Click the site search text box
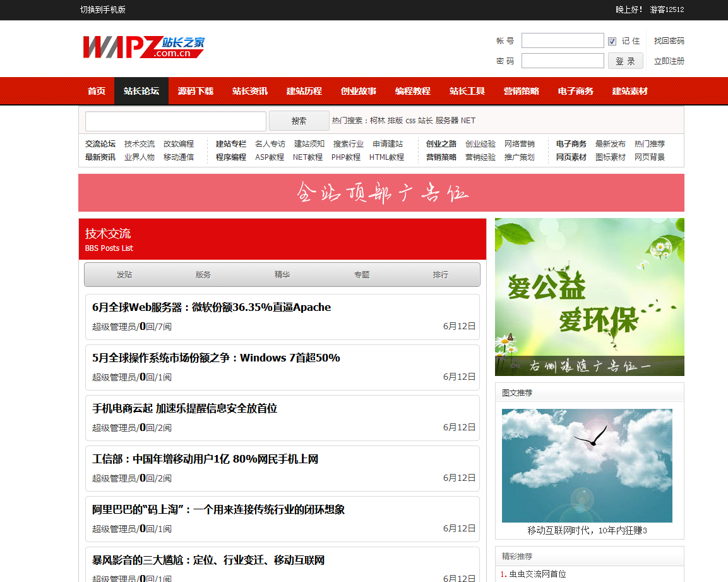Image resolution: width=728 pixels, height=582 pixels. pyautogui.click(x=176, y=121)
